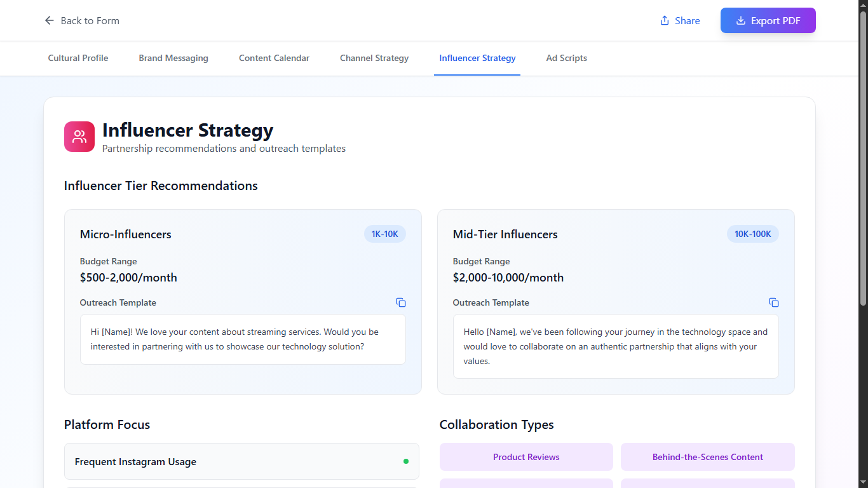This screenshot has height=488, width=868.
Task: Select the Channel Strategy tab
Action: pos(374,58)
